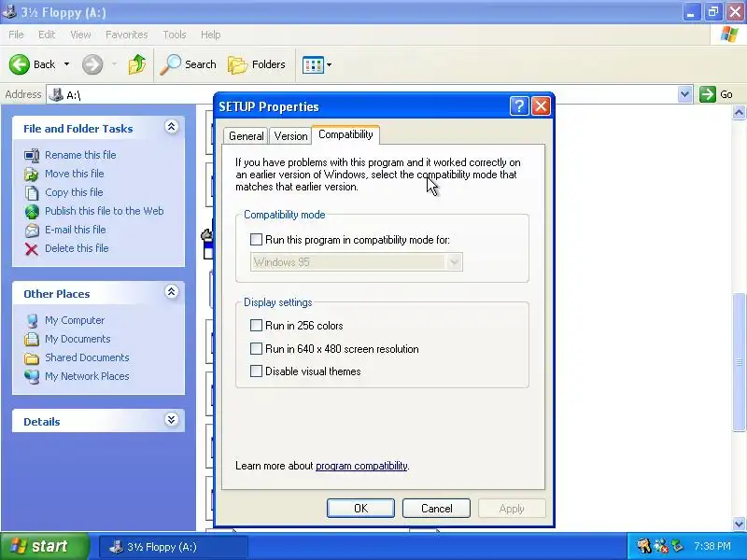Check Run in 256 colors
This screenshot has height=560, width=747.
pos(256,325)
